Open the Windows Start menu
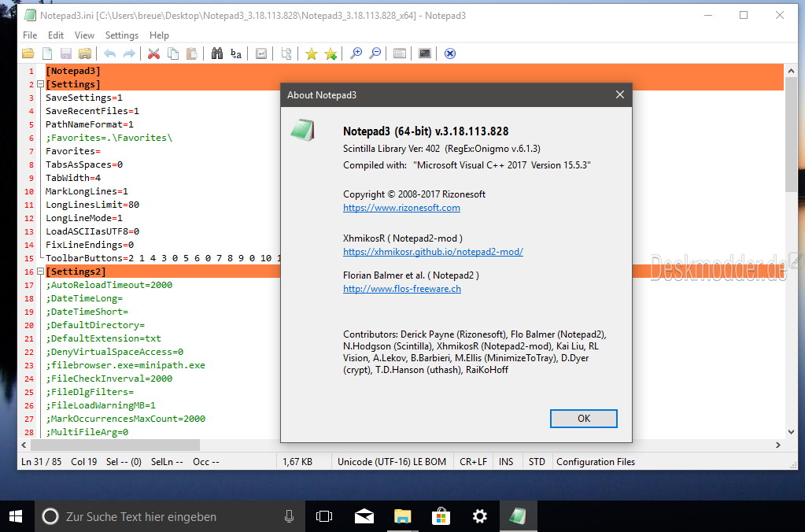 coord(16,516)
